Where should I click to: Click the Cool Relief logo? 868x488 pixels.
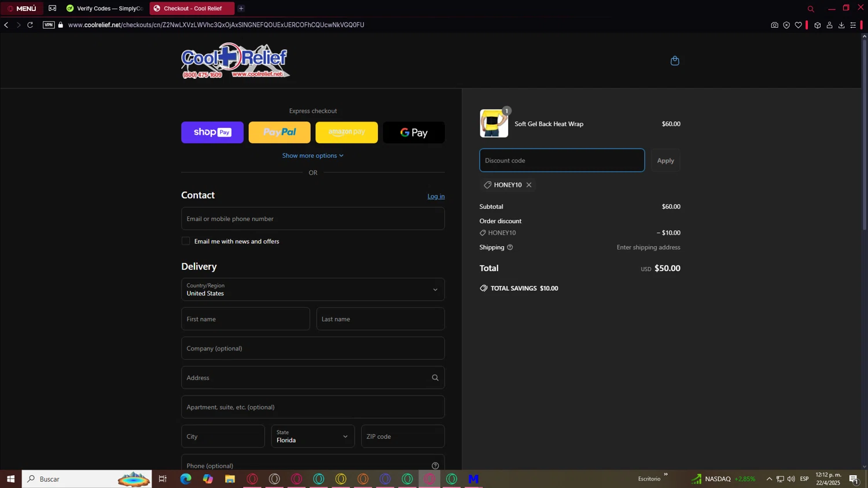[x=235, y=61]
